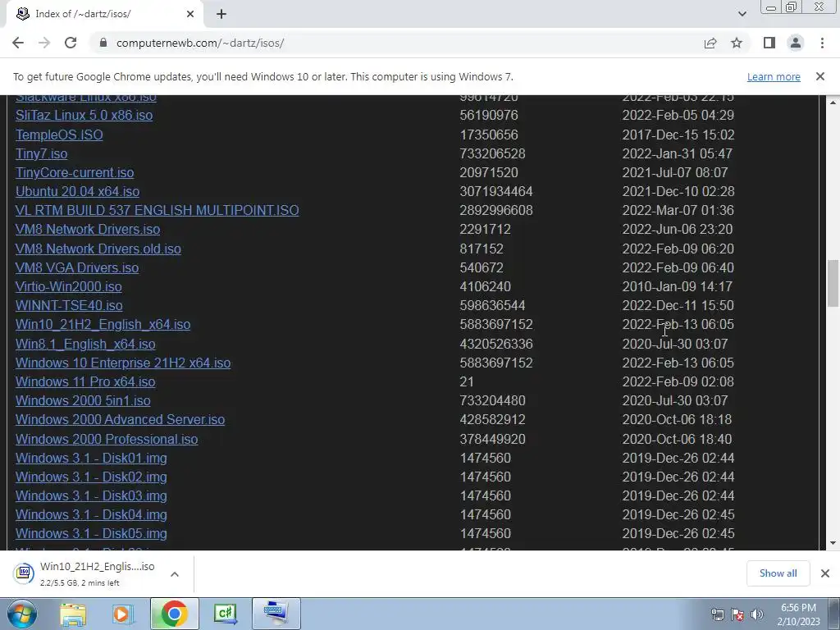
Task: Click the network tray icon
Action: (717, 614)
